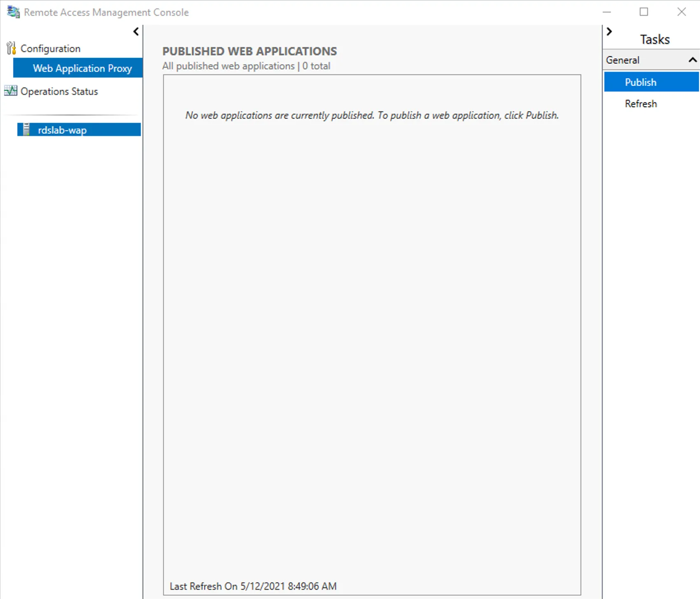This screenshot has height=599, width=700.
Task: Click the Last Refresh timestamp text
Action: coord(254,586)
